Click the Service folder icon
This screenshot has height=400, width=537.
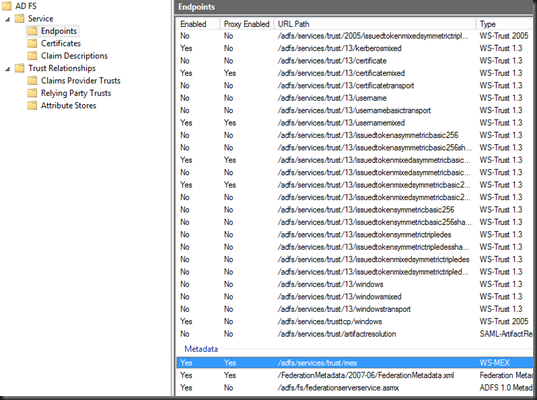tap(20, 18)
